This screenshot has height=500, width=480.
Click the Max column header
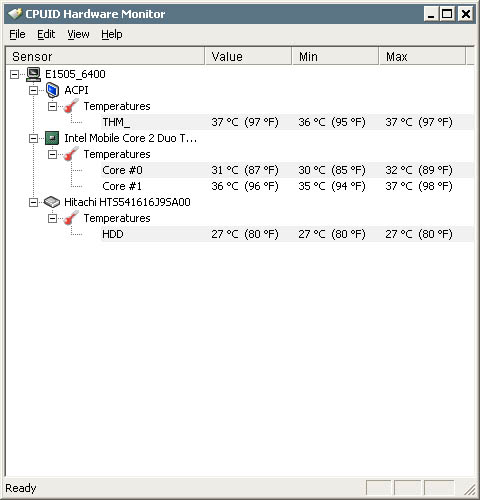coord(422,56)
